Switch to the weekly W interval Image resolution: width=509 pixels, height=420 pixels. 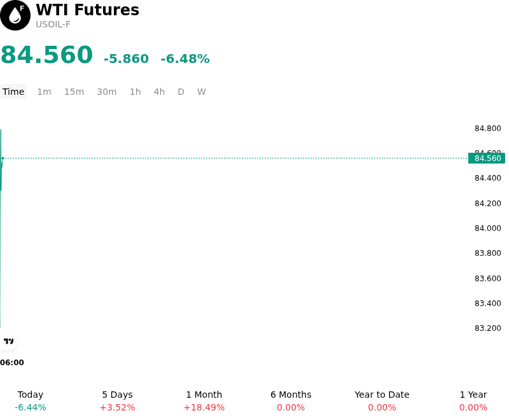pyautogui.click(x=202, y=92)
